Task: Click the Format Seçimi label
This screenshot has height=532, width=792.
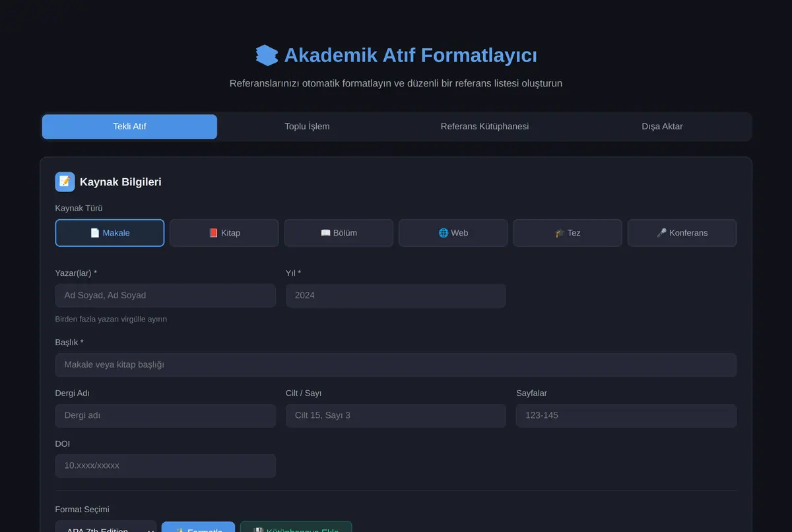Action: click(82, 509)
